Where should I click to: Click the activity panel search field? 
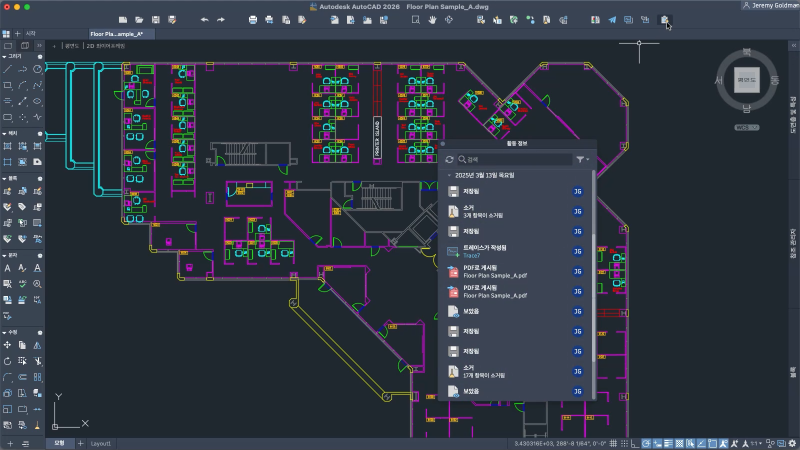514,160
